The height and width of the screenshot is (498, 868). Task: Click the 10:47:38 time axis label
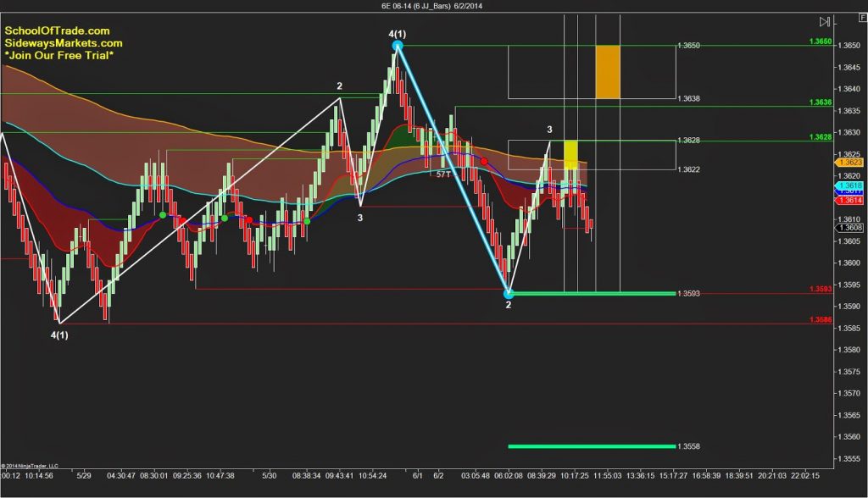coord(220,476)
